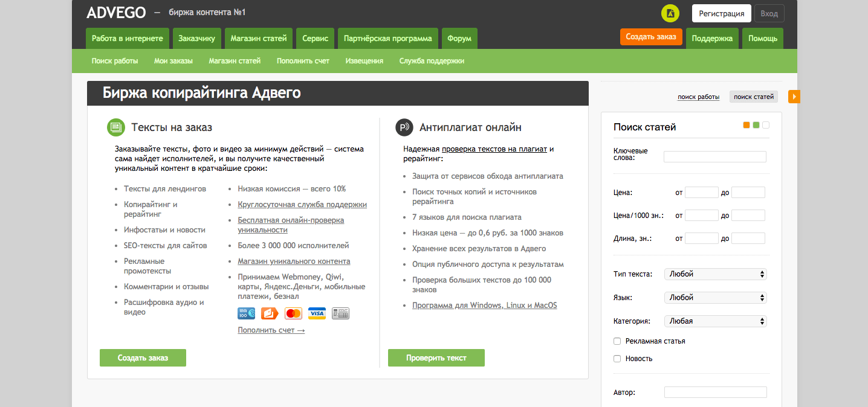This screenshot has height=407, width=868.
Task: Click the Биржа копирайтинга Адвего heading
Action: click(x=201, y=93)
